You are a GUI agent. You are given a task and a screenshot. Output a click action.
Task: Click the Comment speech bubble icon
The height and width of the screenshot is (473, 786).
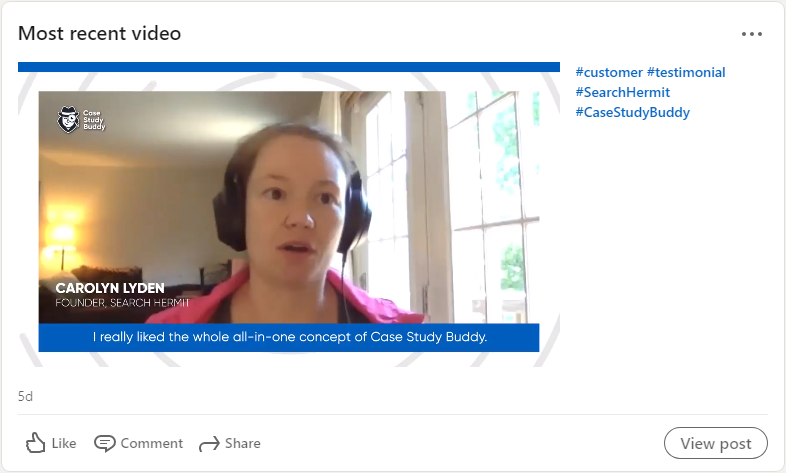click(104, 443)
